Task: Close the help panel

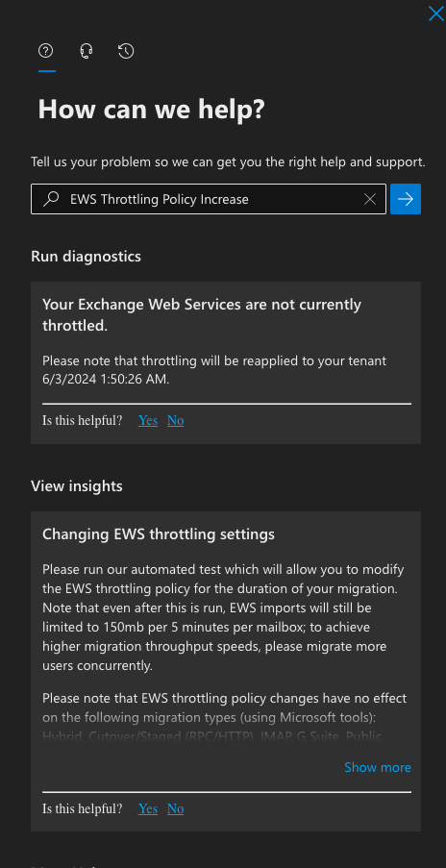Action: 436,13
